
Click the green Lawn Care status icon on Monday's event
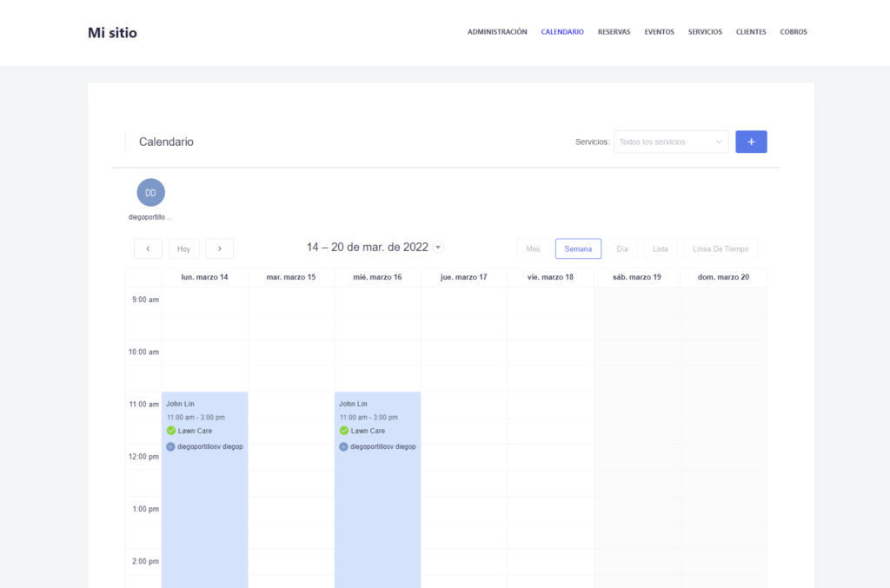171,430
